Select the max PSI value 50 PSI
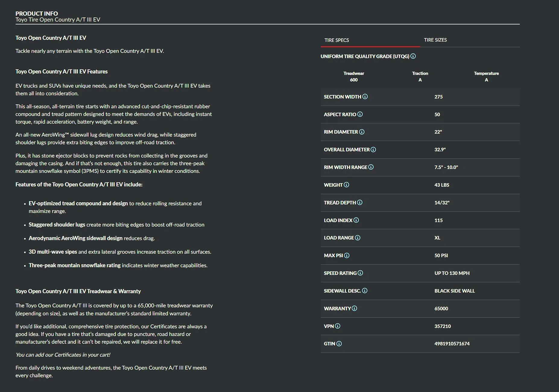Viewport: 559px width, 392px height. (441, 255)
